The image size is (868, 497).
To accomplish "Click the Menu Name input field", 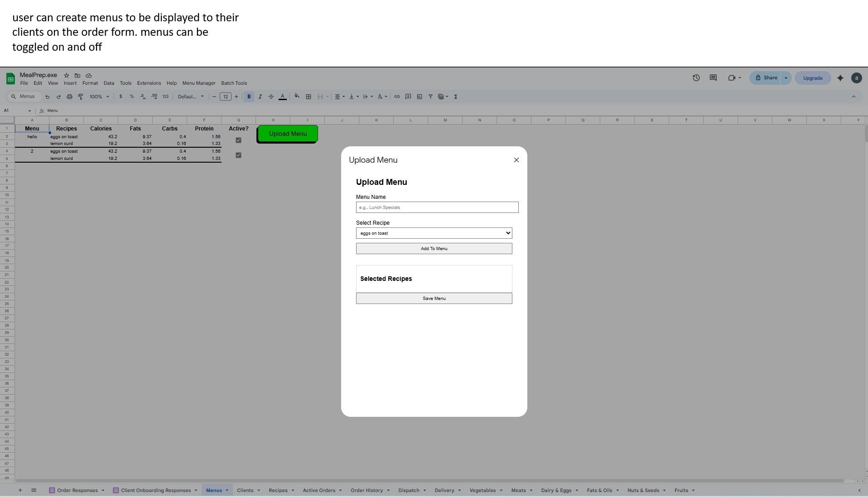I will click(437, 207).
